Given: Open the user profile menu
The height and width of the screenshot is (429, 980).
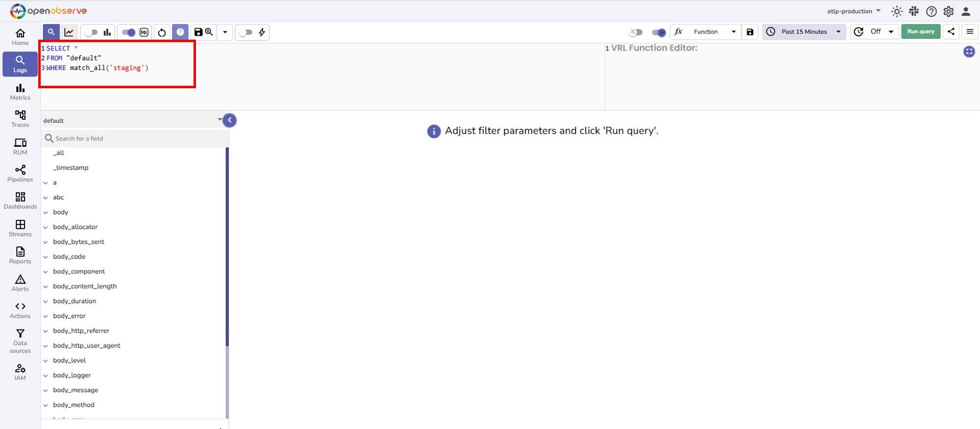Looking at the screenshot, I should (x=966, y=11).
